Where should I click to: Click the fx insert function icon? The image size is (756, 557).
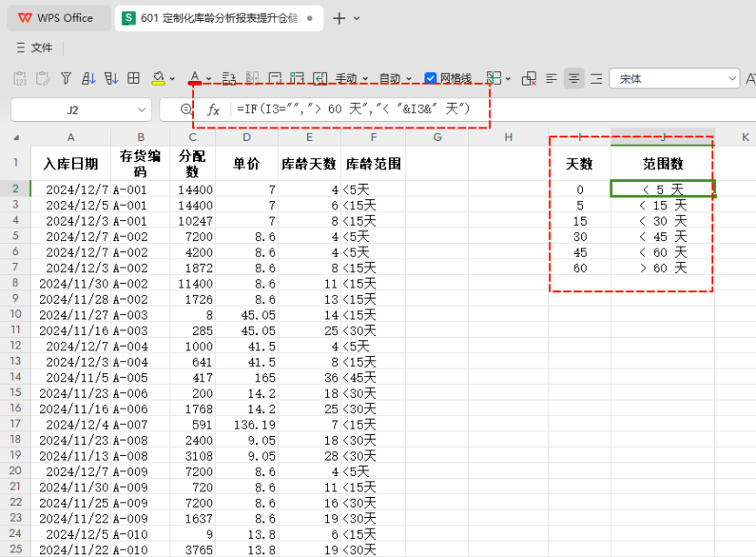[214, 109]
